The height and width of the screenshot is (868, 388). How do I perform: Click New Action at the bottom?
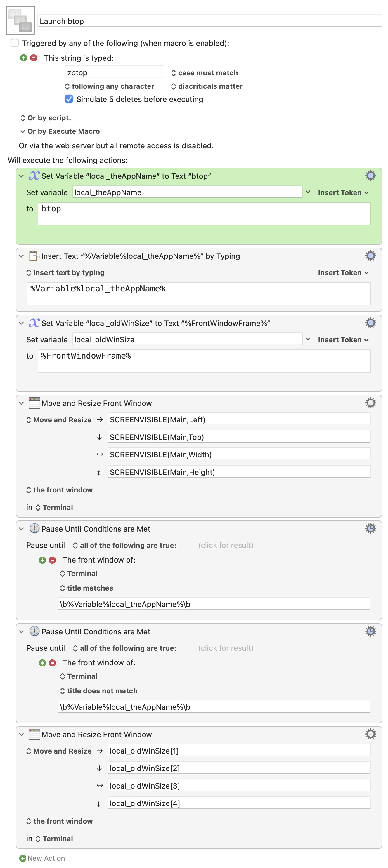[42, 858]
